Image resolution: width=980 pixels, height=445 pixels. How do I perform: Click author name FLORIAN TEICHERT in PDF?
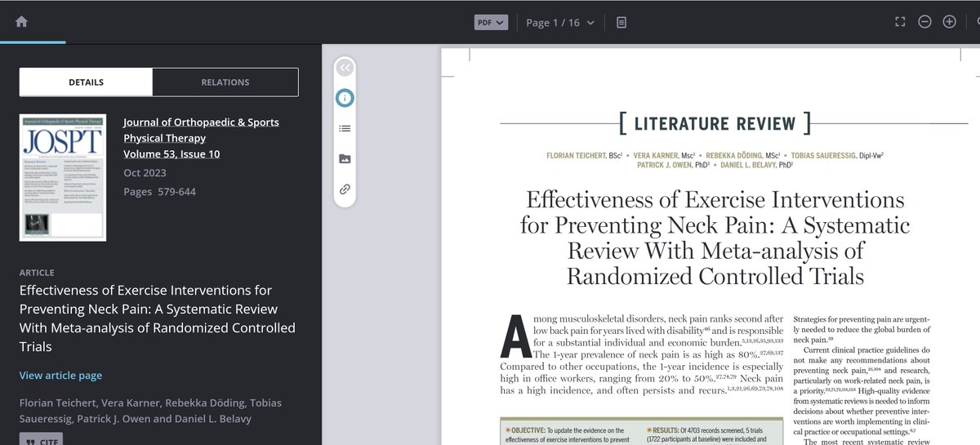tap(577, 155)
